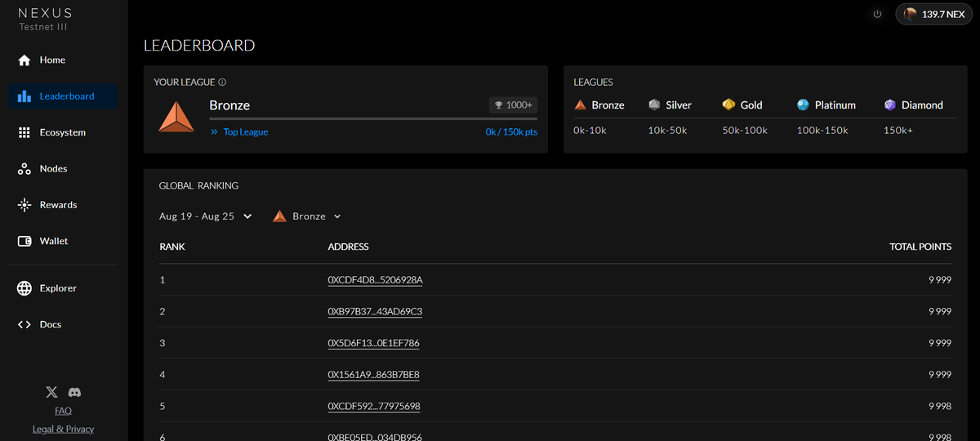980x441 pixels.
Task: Click the Top League link
Action: tap(245, 131)
